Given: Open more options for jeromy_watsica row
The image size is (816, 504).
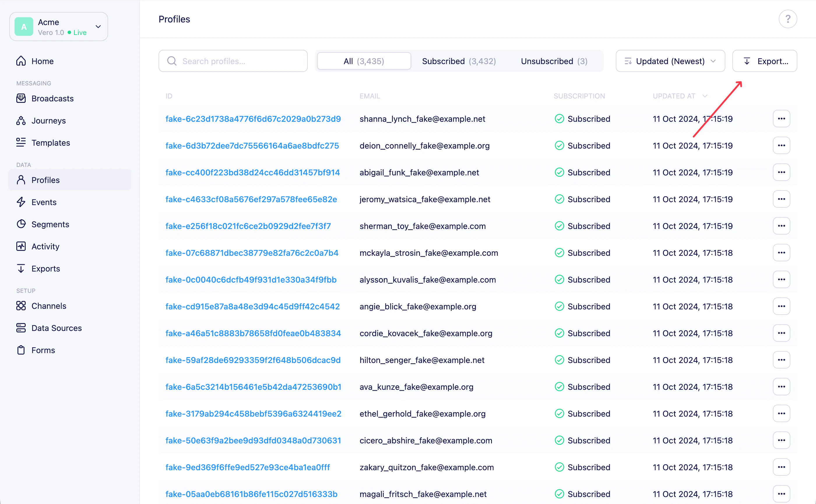Looking at the screenshot, I should [781, 199].
